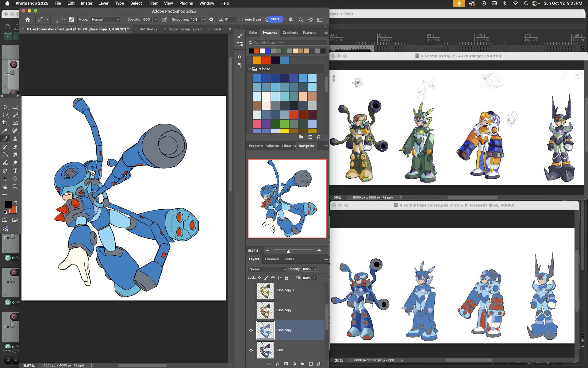Select the Lasso tool

[5, 115]
